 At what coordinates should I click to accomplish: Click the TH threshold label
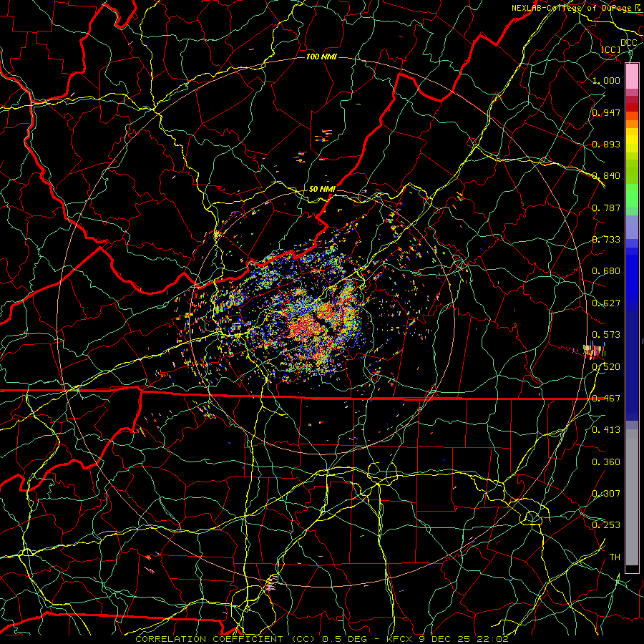tap(615, 557)
